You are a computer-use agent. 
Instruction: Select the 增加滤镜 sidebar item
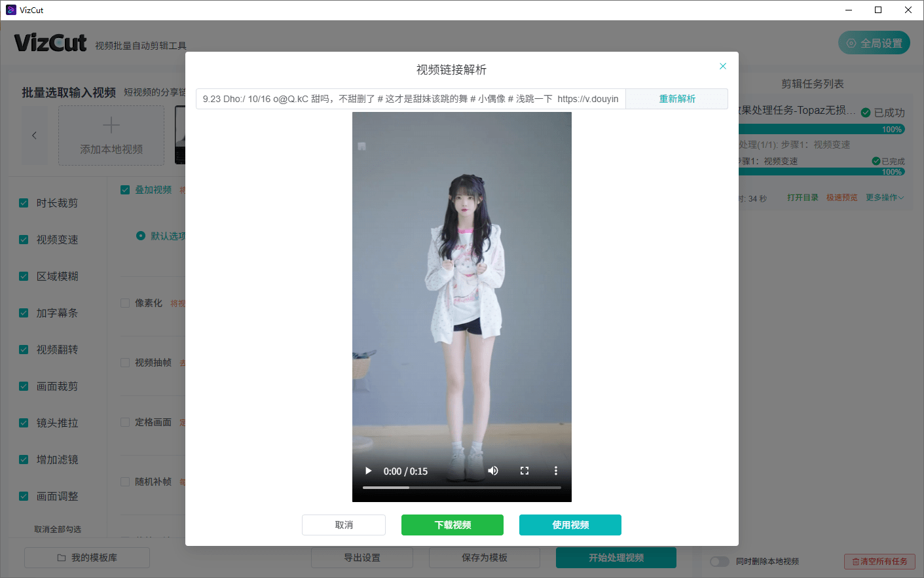pyautogui.click(x=57, y=460)
